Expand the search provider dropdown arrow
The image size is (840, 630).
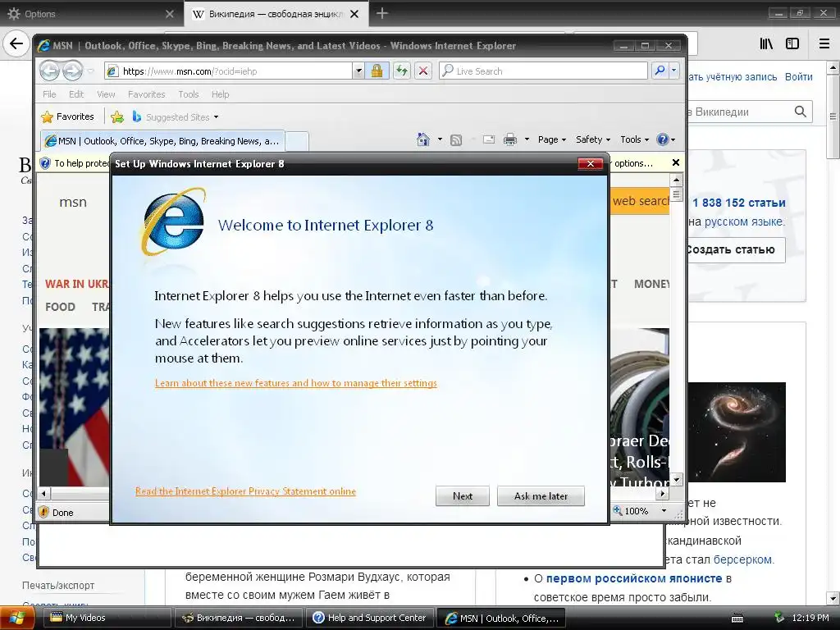click(x=674, y=71)
